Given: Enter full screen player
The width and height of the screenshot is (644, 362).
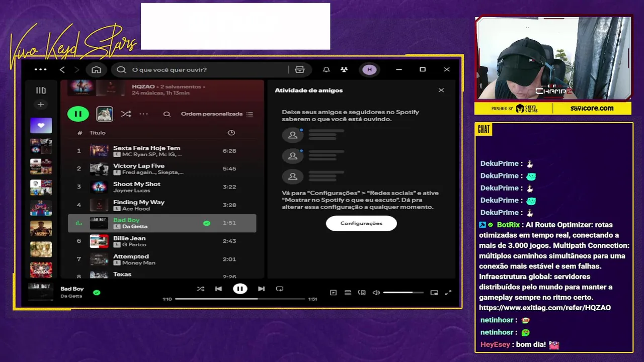Looking at the screenshot, I should click(448, 293).
